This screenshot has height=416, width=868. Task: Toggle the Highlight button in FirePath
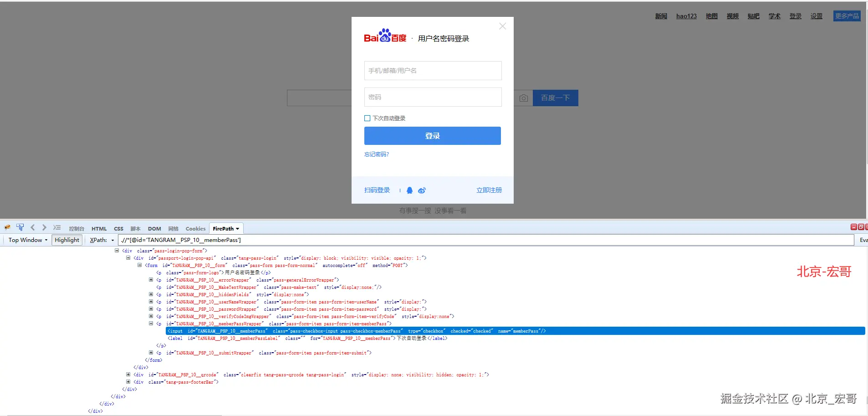(x=67, y=240)
